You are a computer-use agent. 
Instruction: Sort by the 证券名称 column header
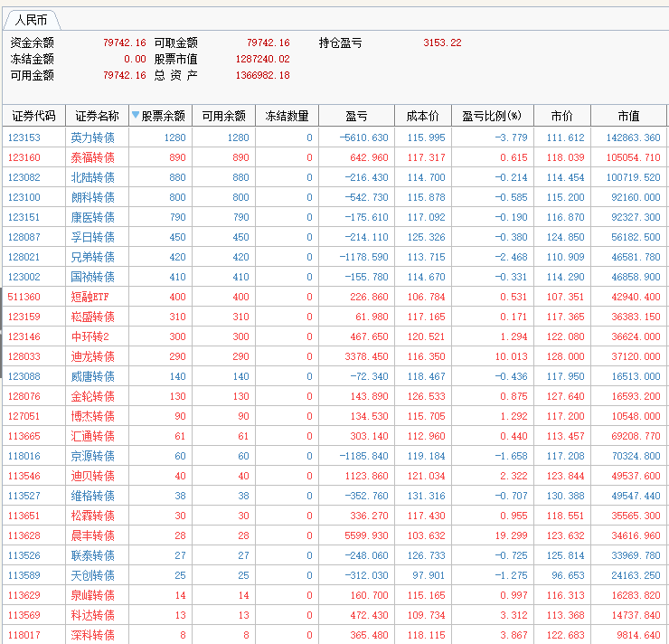tap(96, 116)
